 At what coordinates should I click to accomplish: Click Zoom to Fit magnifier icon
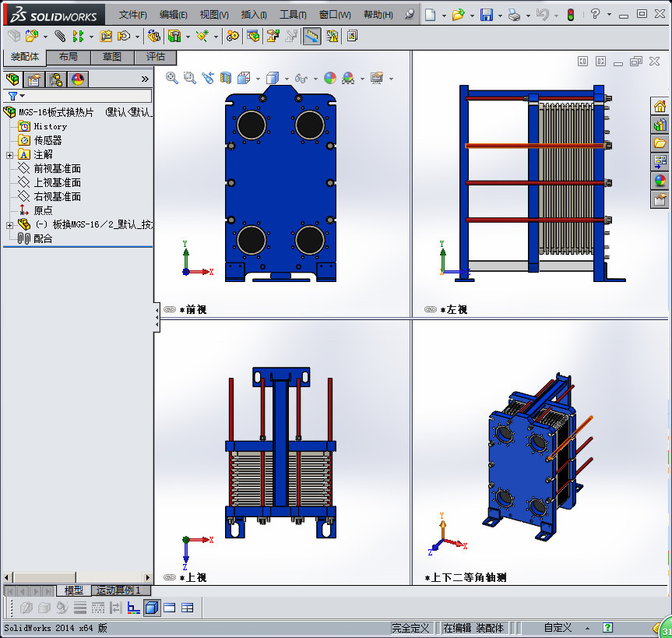tap(172, 78)
